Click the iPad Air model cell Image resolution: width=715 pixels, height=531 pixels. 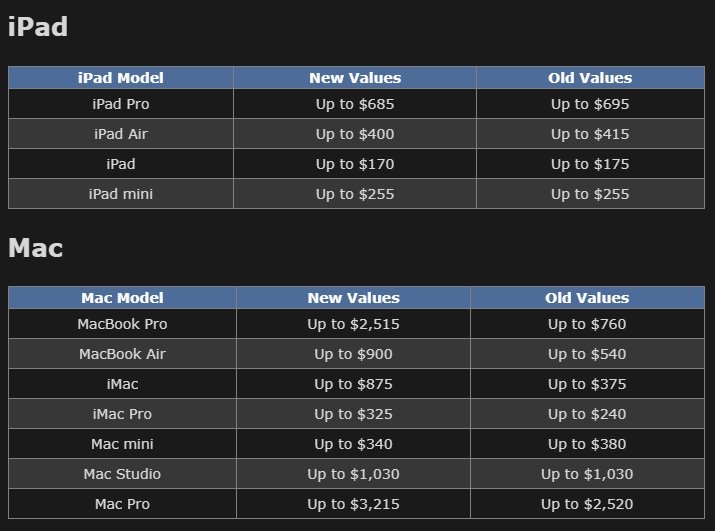[x=121, y=134]
